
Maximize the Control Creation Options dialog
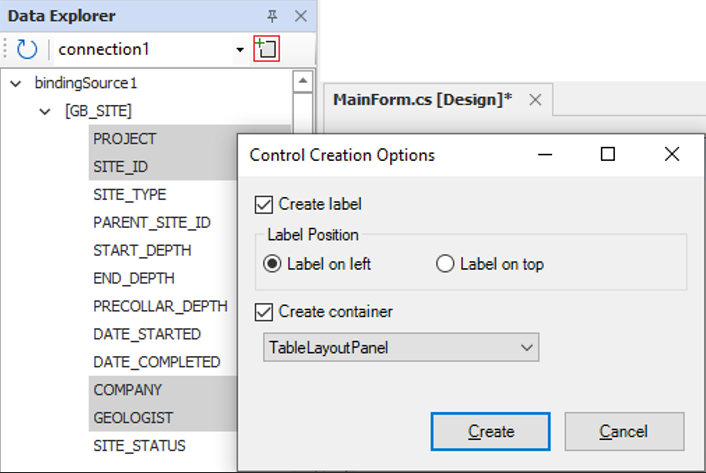pyautogui.click(x=608, y=154)
